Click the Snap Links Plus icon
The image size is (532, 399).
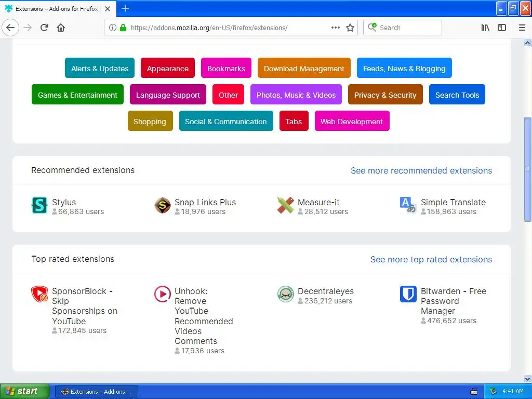(163, 205)
